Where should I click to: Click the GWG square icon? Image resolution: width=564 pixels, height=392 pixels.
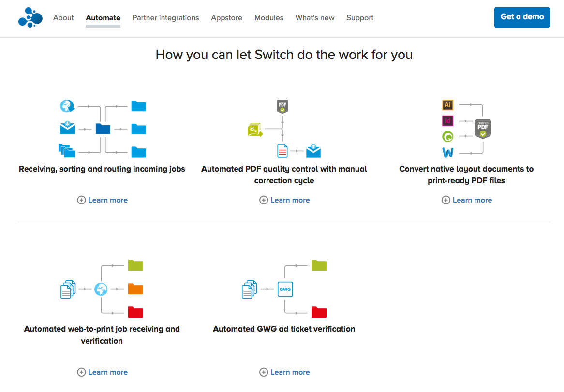coord(285,289)
